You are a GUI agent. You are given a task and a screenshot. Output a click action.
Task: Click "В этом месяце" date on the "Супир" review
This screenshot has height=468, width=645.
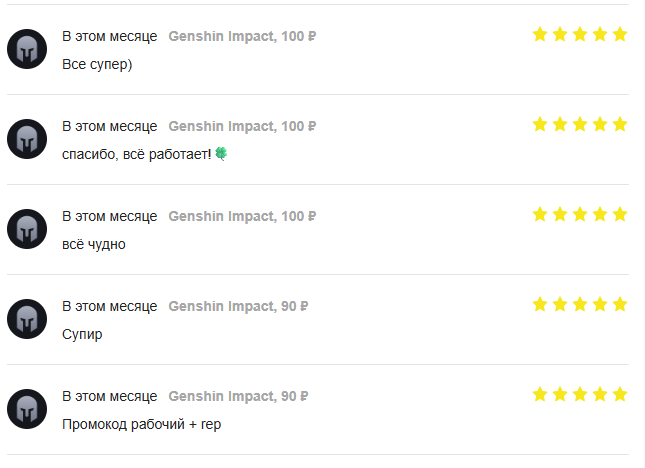coord(110,307)
